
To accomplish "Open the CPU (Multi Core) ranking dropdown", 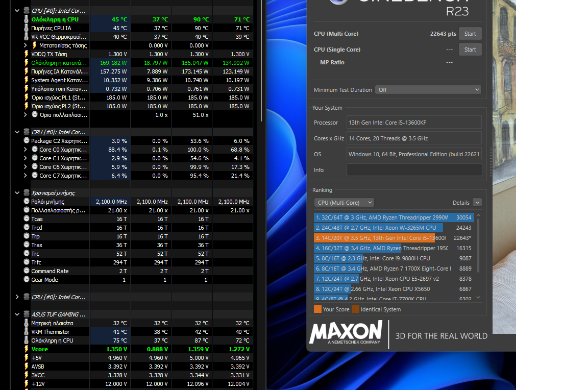I will pyautogui.click(x=344, y=203).
